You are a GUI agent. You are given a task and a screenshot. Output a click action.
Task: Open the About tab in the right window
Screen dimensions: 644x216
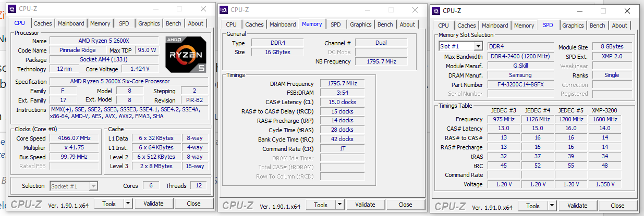click(619, 26)
